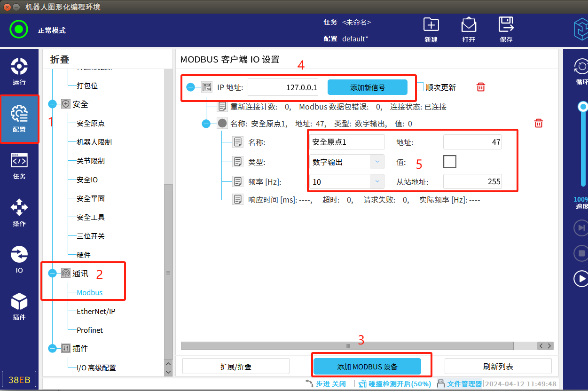
Task: Delete the 安全原点1 signal via trash icon
Action: [x=539, y=123]
